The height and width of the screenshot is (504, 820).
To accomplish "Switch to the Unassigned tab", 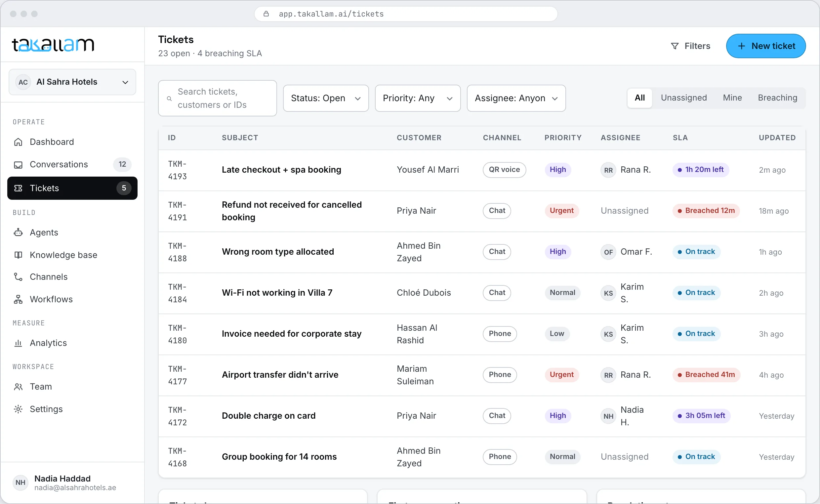I will (x=684, y=98).
